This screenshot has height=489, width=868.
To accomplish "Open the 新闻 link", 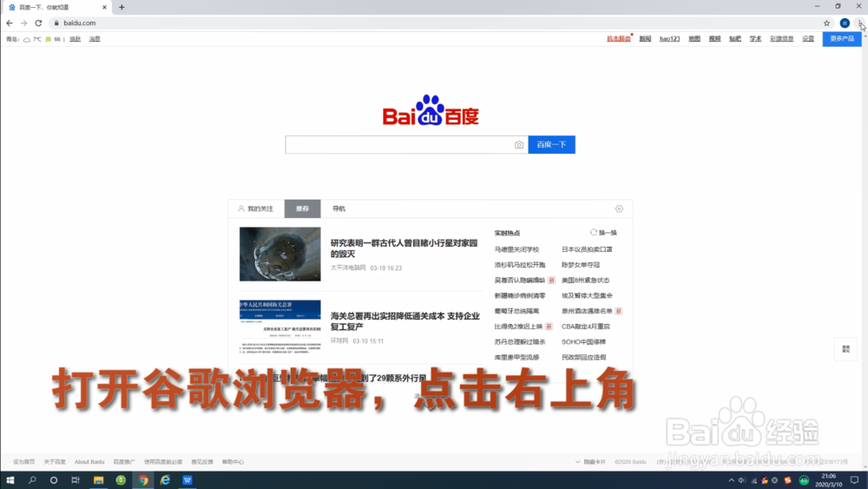I will (645, 39).
